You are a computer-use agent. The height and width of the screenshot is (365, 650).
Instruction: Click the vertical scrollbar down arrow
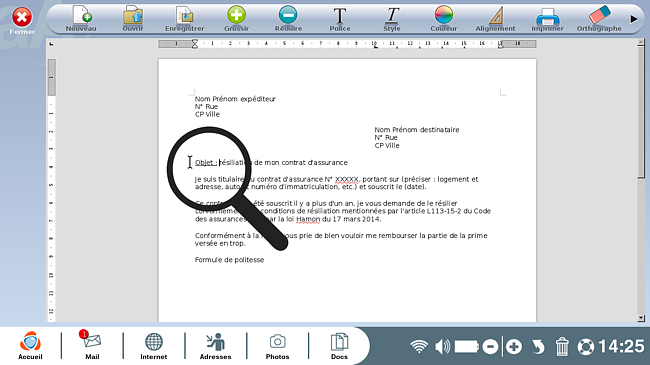click(x=641, y=318)
